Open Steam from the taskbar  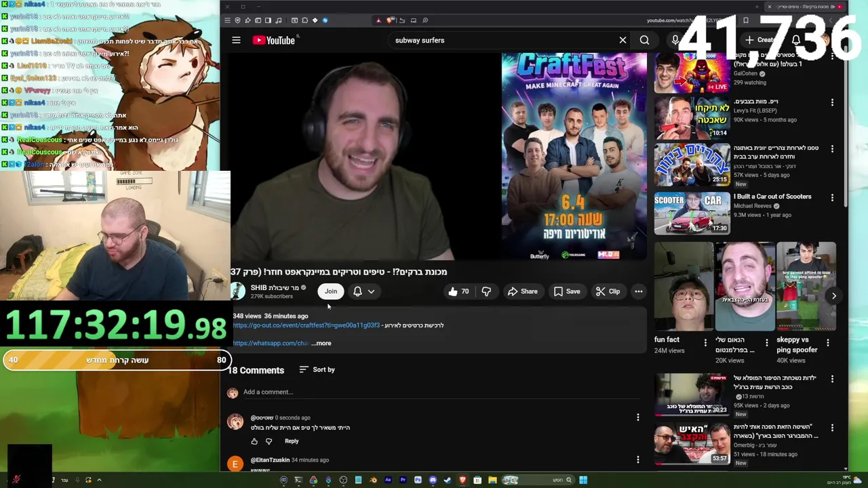pyautogui.click(x=448, y=480)
